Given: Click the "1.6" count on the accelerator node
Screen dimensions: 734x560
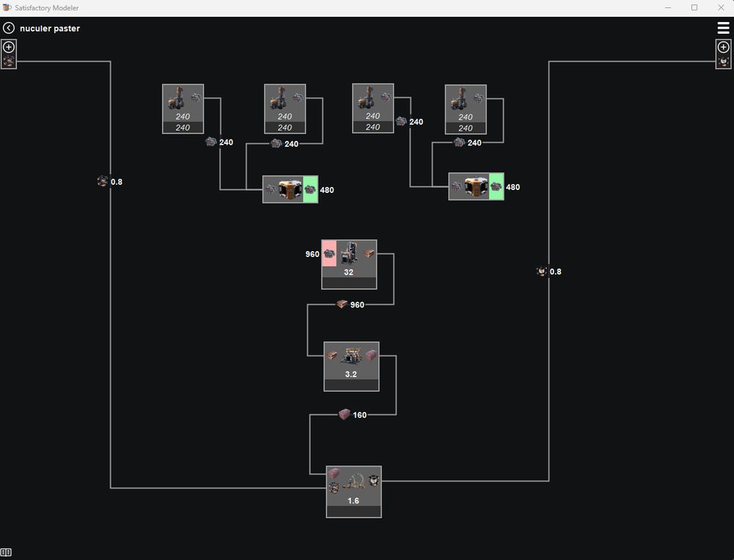Looking at the screenshot, I should tap(354, 501).
